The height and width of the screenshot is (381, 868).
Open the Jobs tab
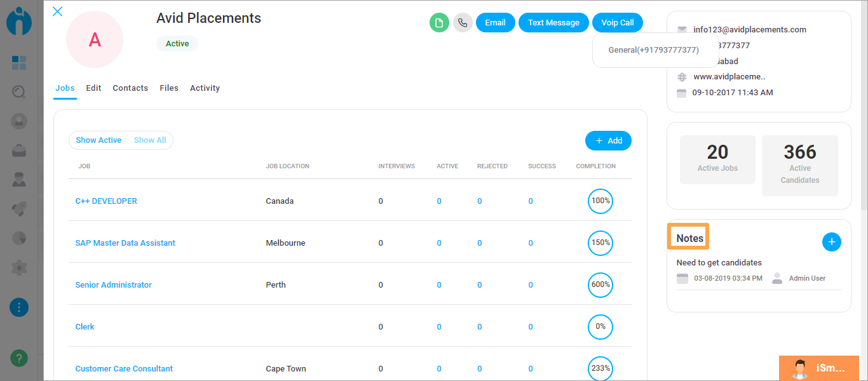(x=65, y=88)
